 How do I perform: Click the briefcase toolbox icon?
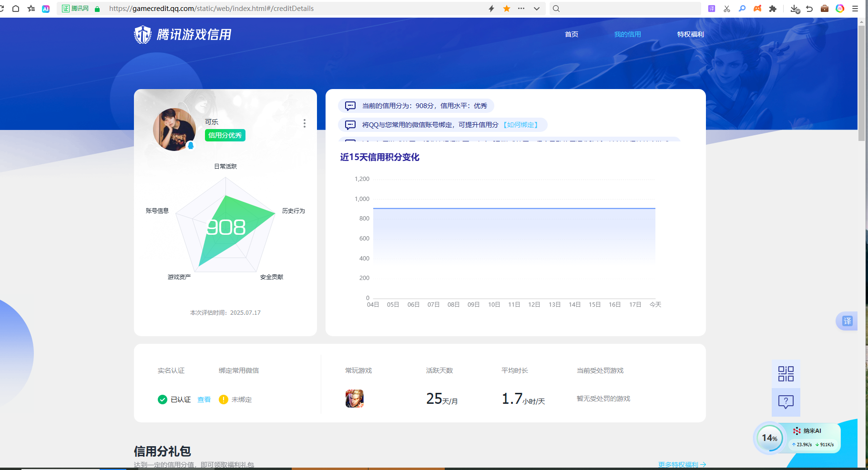(x=825, y=9)
